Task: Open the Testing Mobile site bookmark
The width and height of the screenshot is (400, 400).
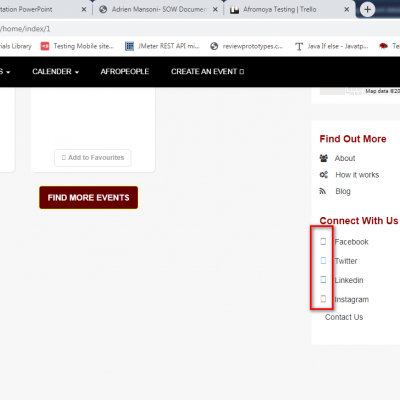Action: (77, 46)
